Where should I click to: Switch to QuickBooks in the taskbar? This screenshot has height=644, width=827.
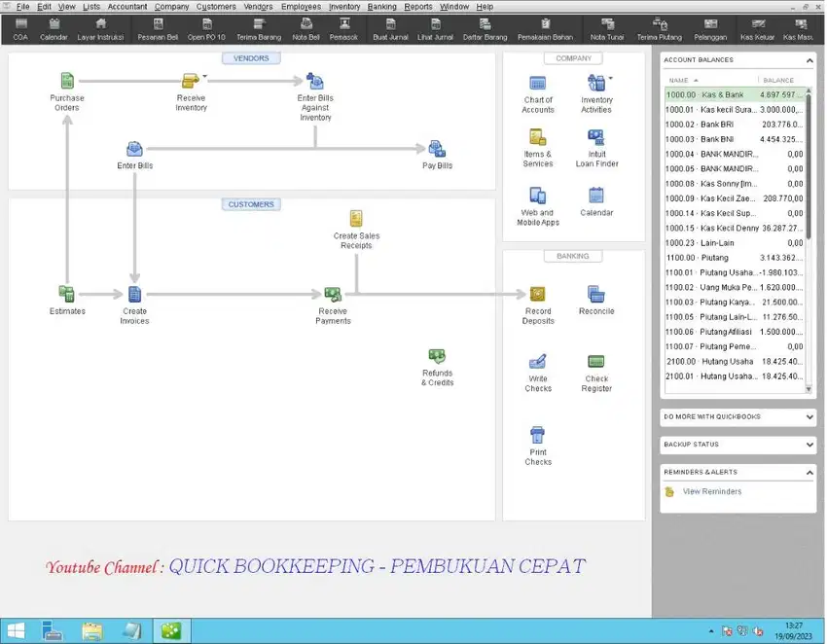coord(171,630)
